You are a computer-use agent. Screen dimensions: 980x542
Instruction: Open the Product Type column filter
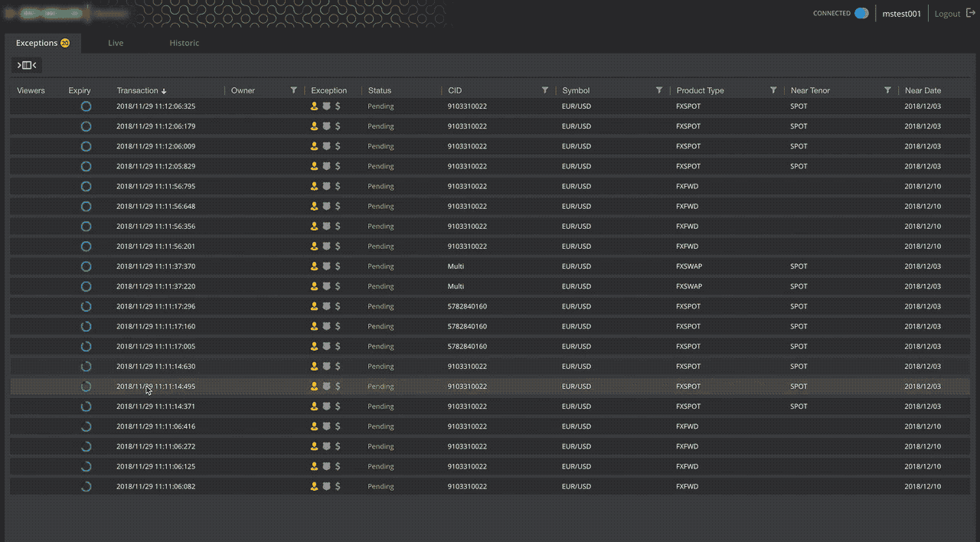tap(773, 90)
